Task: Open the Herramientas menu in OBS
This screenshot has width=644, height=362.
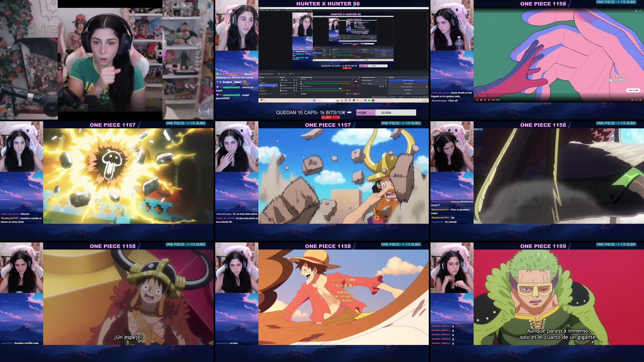Action: [302, 10]
